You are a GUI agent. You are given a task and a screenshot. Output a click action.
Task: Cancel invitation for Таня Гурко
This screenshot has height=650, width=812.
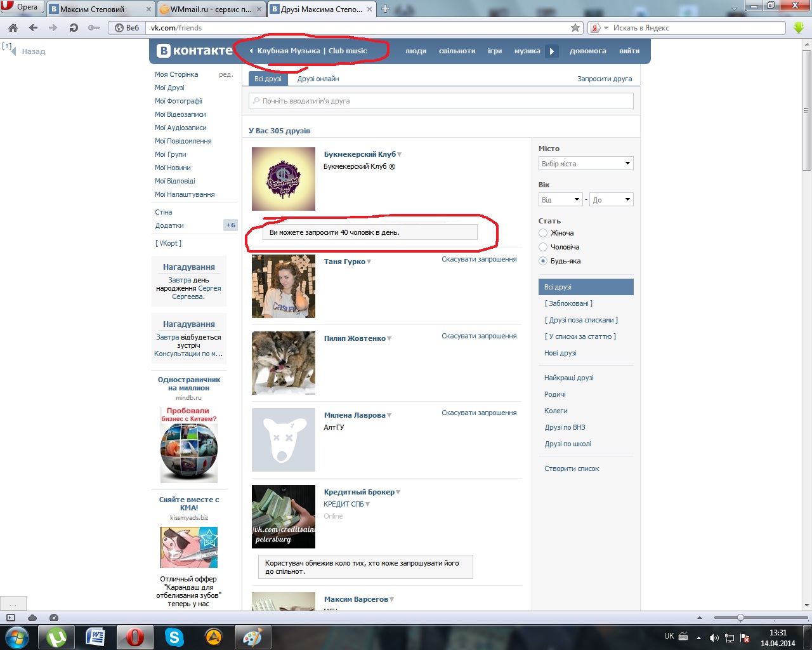pyautogui.click(x=479, y=259)
